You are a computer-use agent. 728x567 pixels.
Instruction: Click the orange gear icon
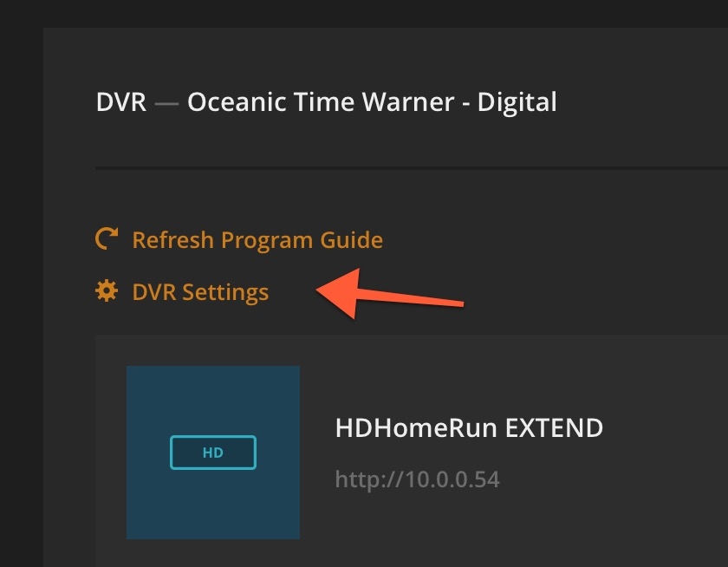point(107,290)
